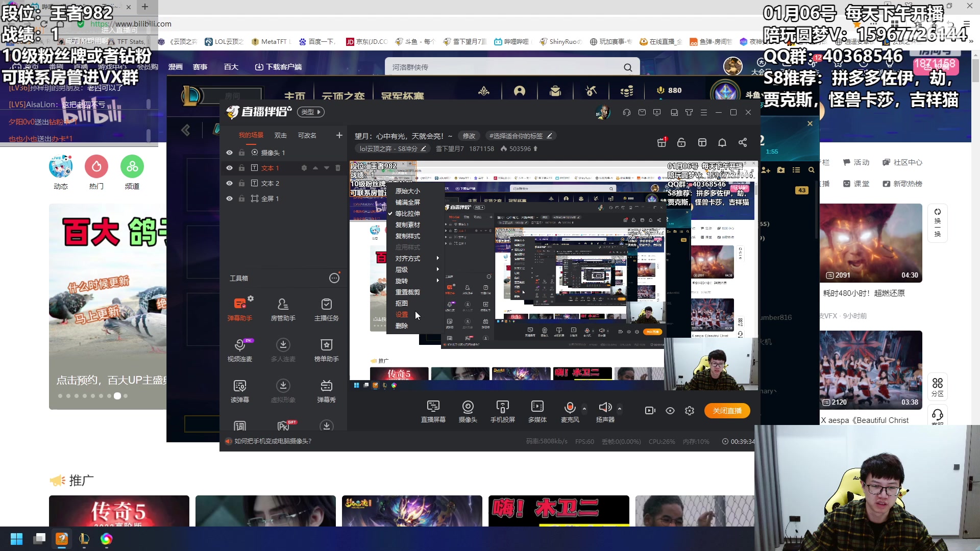Click the 手机投屏 phone casting icon
The height and width of the screenshot is (551, 980).
coord(502,411)
